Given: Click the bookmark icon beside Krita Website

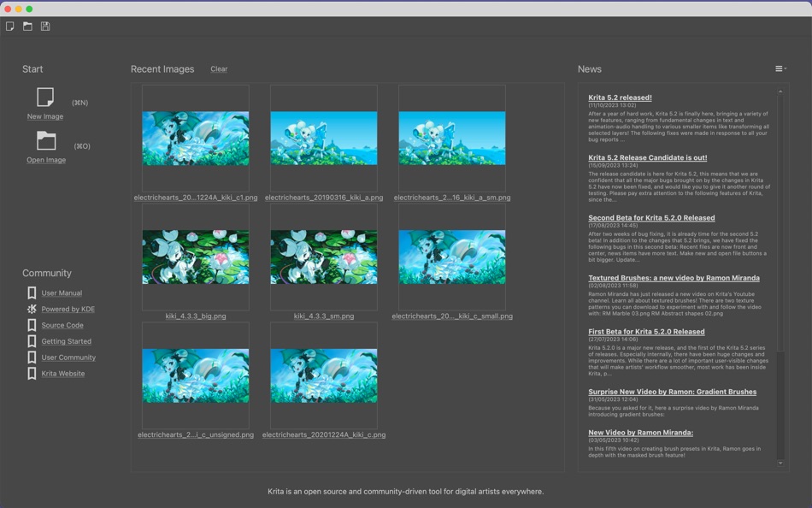Looking at the screenshot, I should (32, 373).
